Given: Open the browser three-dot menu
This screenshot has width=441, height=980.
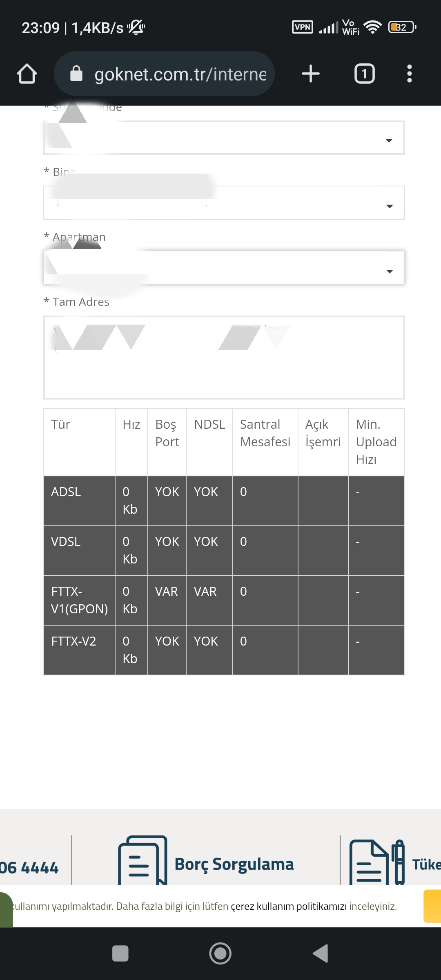Looking at the screenshot, I should click(409, 74).
